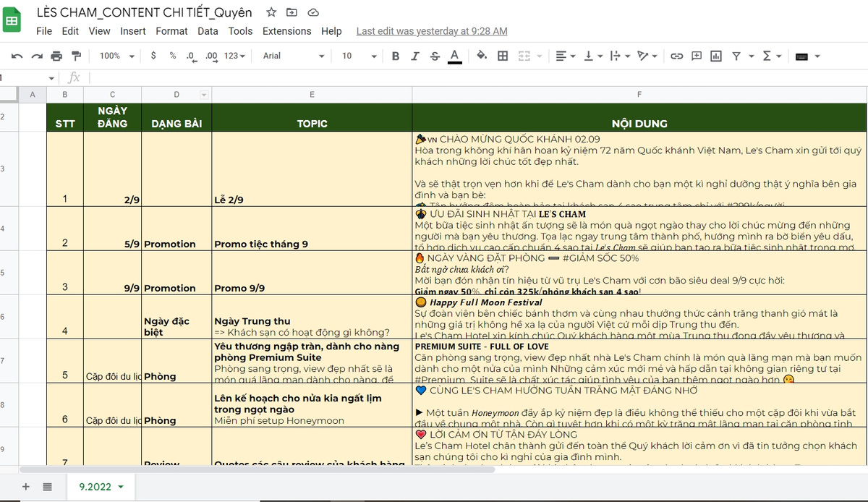The width and height of the screenshot is (868, 502).
Task: Open the View menu
Action: [x=100, y=31]
